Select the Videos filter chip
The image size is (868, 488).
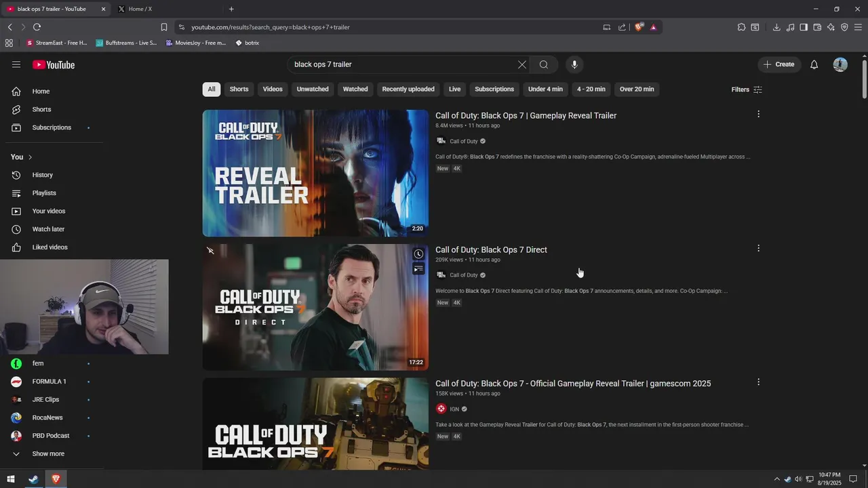(x=273, y=89)
